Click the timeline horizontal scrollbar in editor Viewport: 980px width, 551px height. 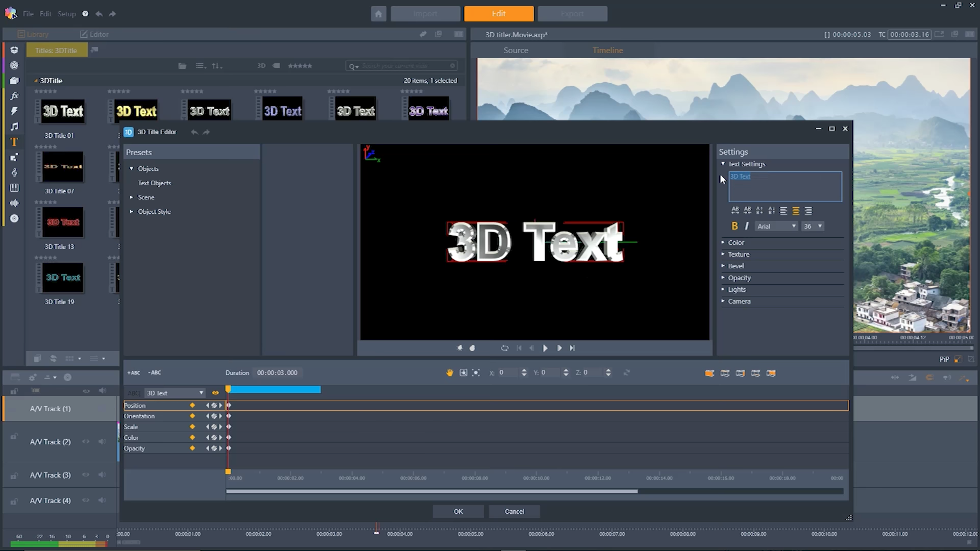point(432,491)
